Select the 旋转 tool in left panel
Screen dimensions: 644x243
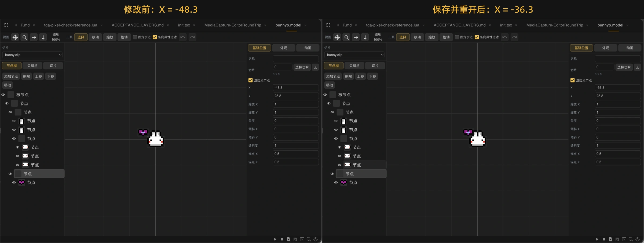click(x=124, y=37)
